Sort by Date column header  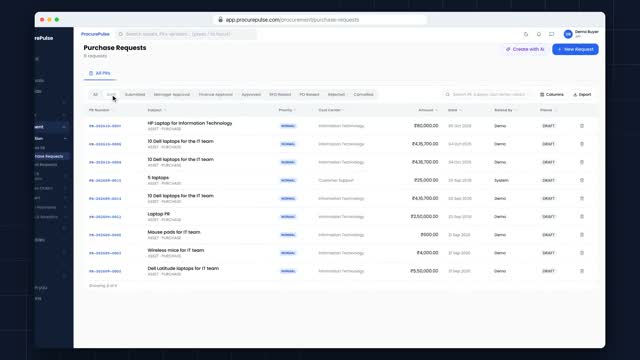click(453, 110)
